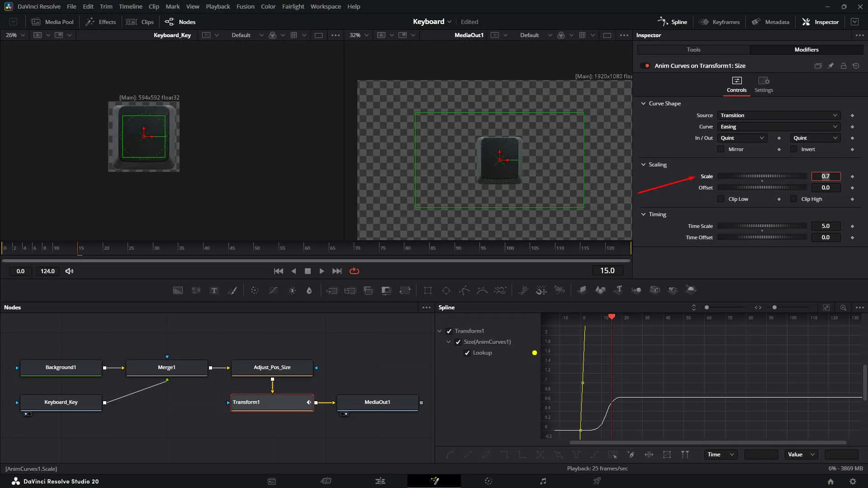Collapse the Scaling section

[643, 165]
